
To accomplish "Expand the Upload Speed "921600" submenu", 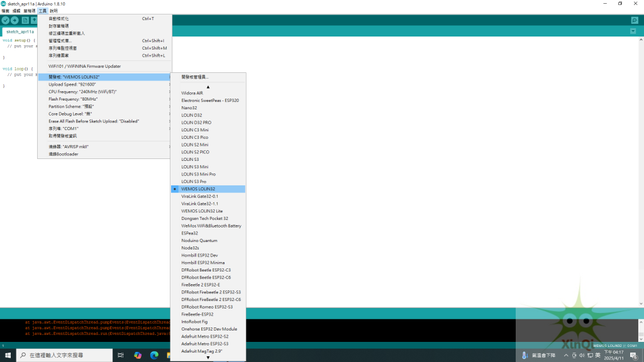I will (x=104, y=84).
